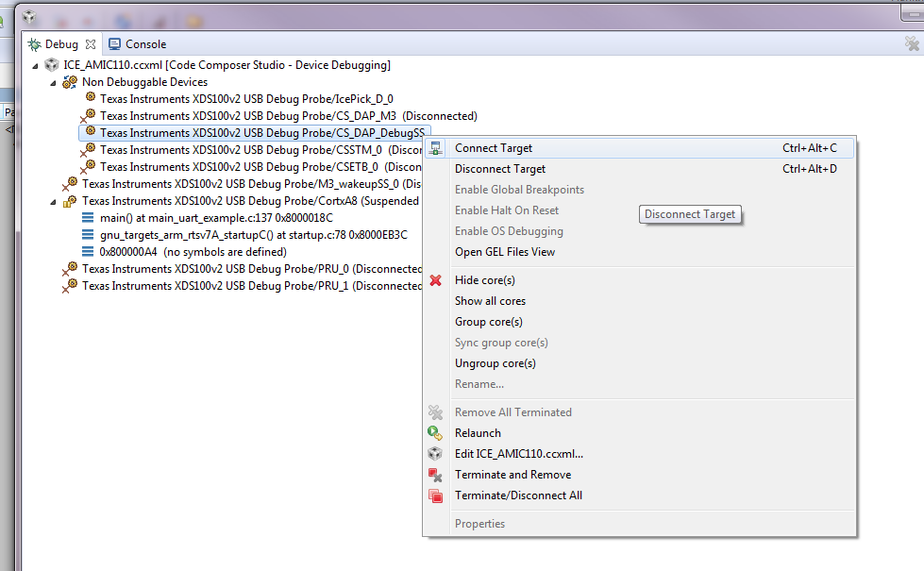
Task: Click the CortxA8 suspended core icon
Action: click(70, 201)
